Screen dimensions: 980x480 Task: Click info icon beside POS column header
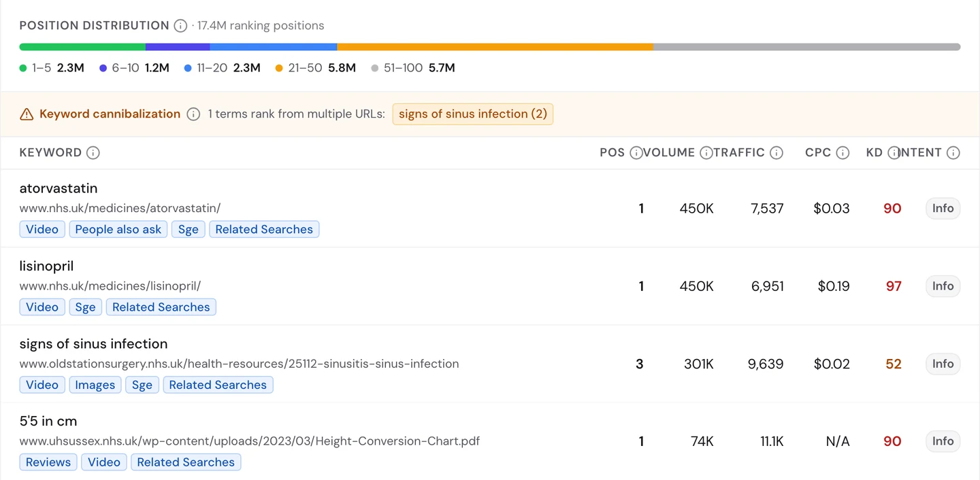[x=636, y=153]
